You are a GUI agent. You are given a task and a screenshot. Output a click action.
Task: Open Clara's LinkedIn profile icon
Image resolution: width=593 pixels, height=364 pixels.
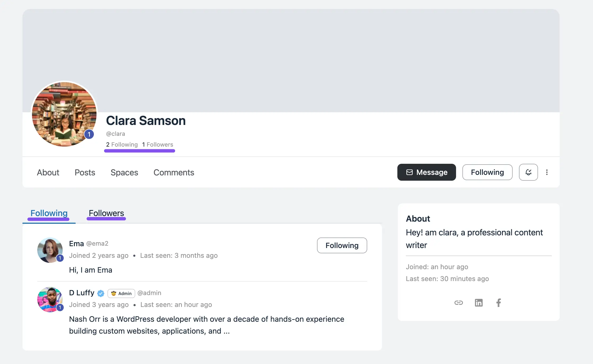pyautogui.click(x=479, y=303)
